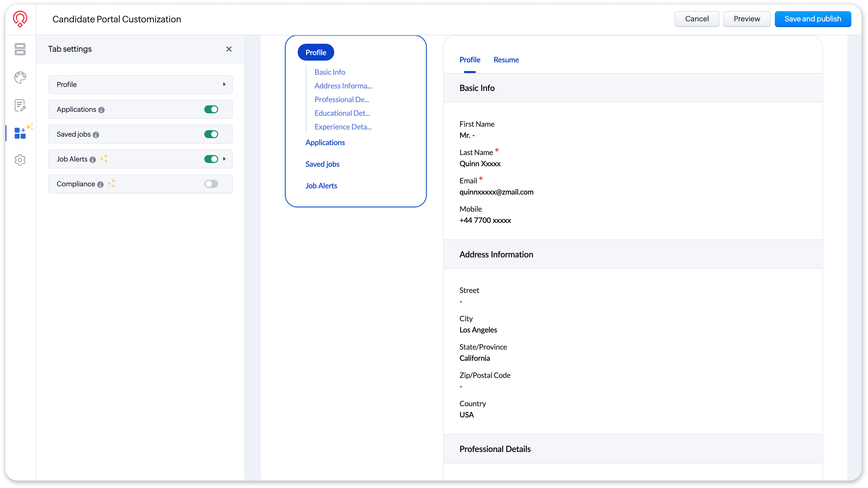Click info icon beside Saved jobs

96,135
